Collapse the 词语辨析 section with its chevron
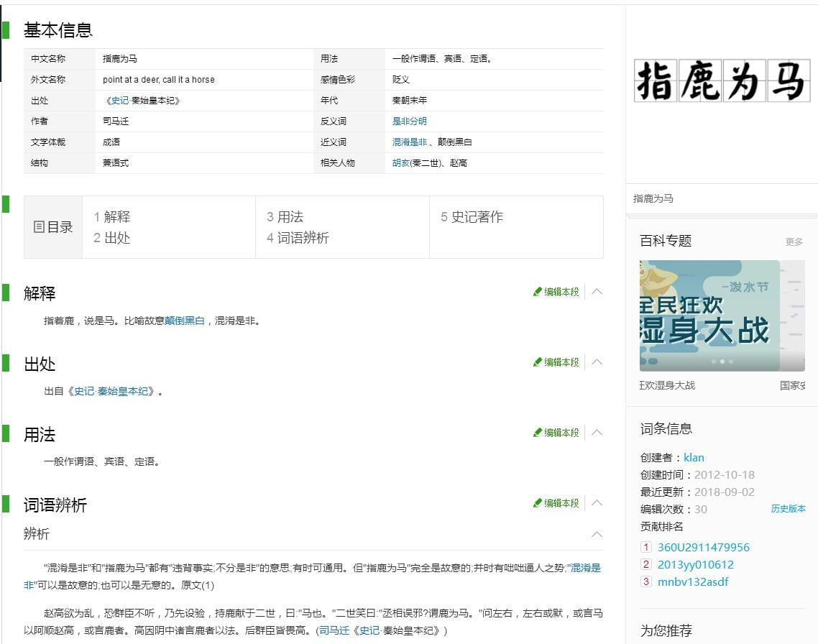This screenshot has height=644, width=818. point(597,502)
